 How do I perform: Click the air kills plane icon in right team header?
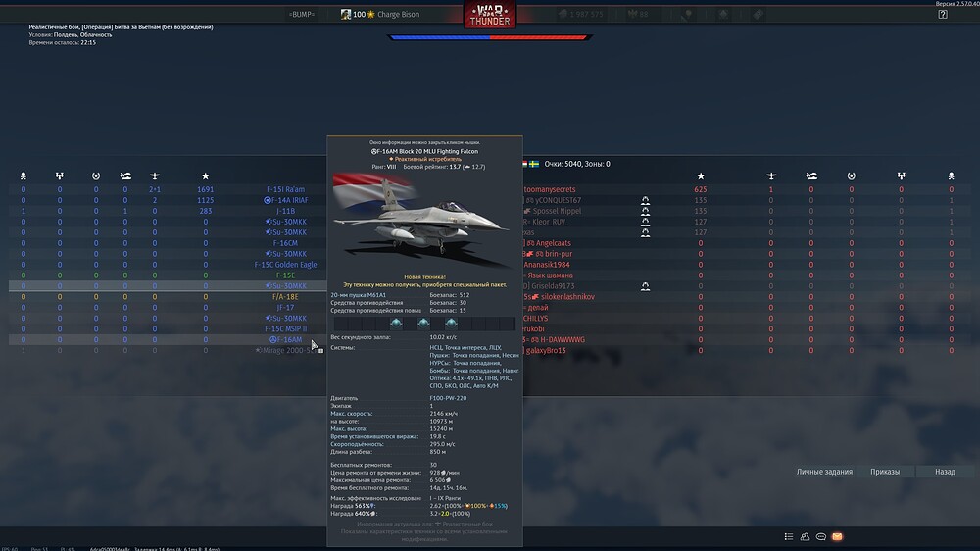pyautogui.click(x=771, y=176)
